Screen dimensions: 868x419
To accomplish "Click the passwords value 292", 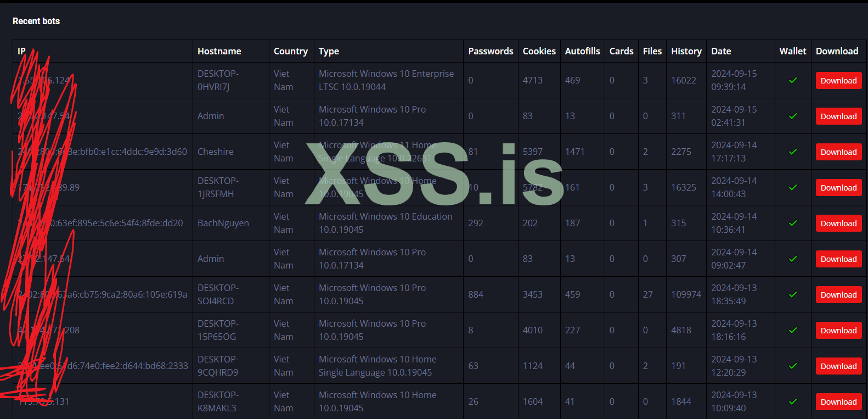I will click(x=476, y=223).
